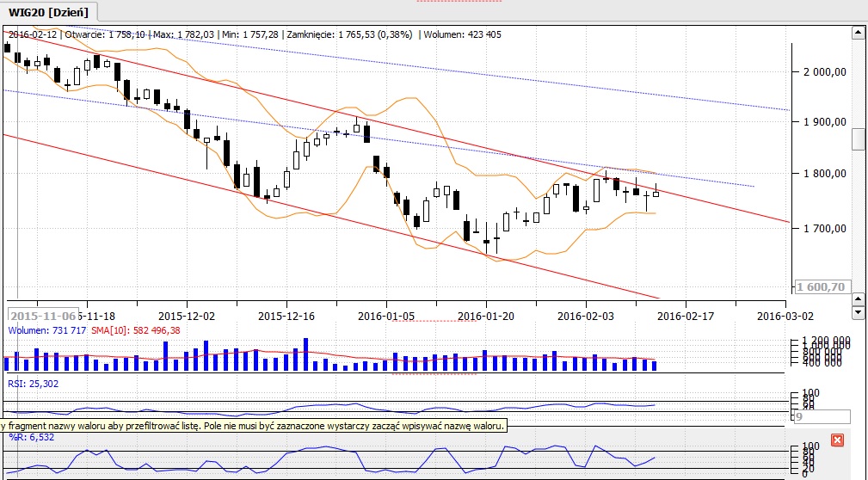Click the %R: 6,532 indicator label
Image resolution: width=868 pixels, height=480 pixels.
point(32,437)
